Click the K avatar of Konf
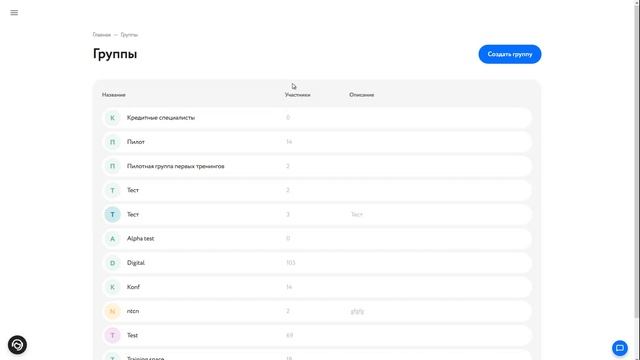The image size is (640, 360). tap(113, 287)
